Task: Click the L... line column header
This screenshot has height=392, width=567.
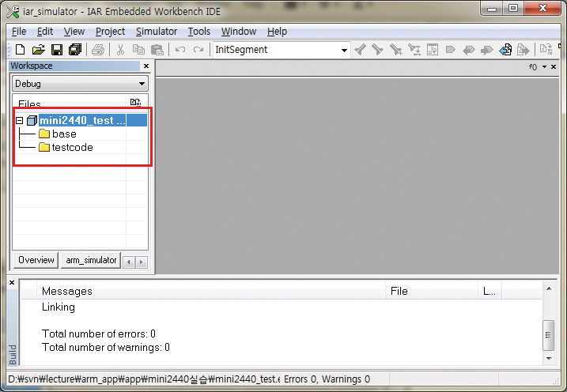Action: (x=490, y=291)
